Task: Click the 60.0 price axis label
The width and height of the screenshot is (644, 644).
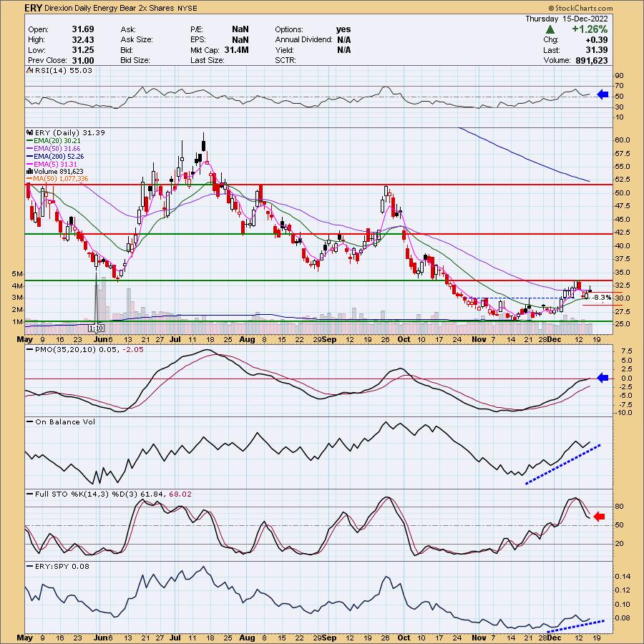Action: tap(623, 140)
